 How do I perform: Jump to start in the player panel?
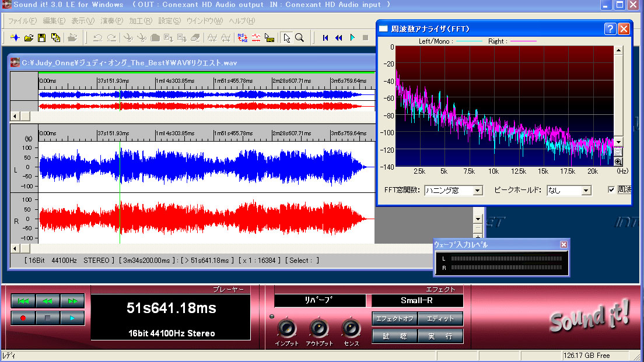tap(23, 301)
